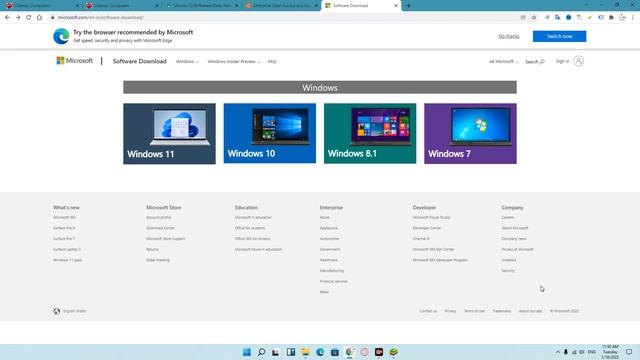Open the Careers link under Company
Viewport: 640px width, 360px height.
tap(508, 218)
